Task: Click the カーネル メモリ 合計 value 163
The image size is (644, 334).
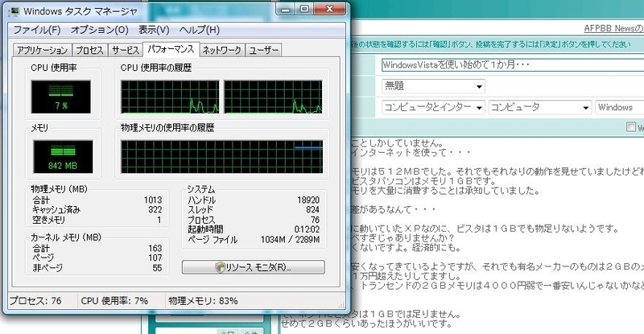Action: [x=155, y=248]
